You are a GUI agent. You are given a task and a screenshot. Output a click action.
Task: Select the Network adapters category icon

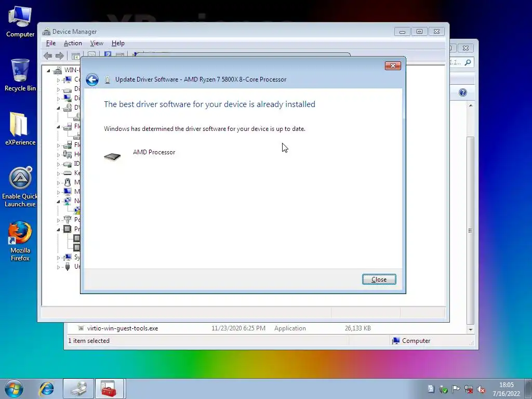pyautogui.click(x=68, y=201)
